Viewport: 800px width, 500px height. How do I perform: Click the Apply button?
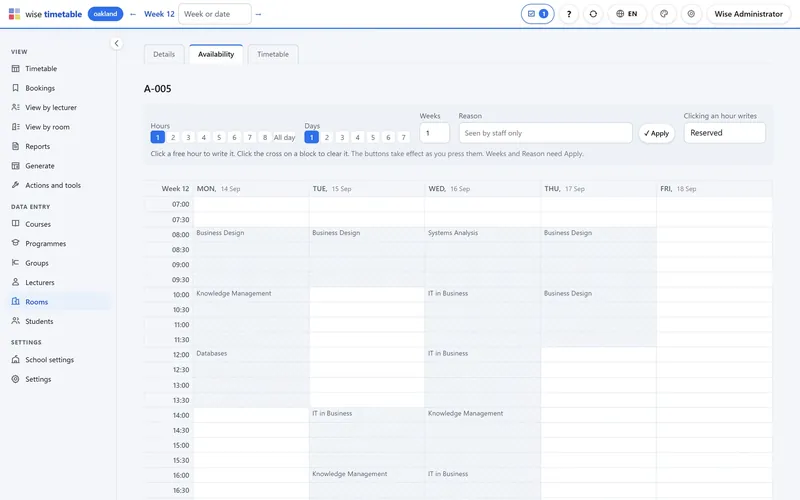coord(657,133)
